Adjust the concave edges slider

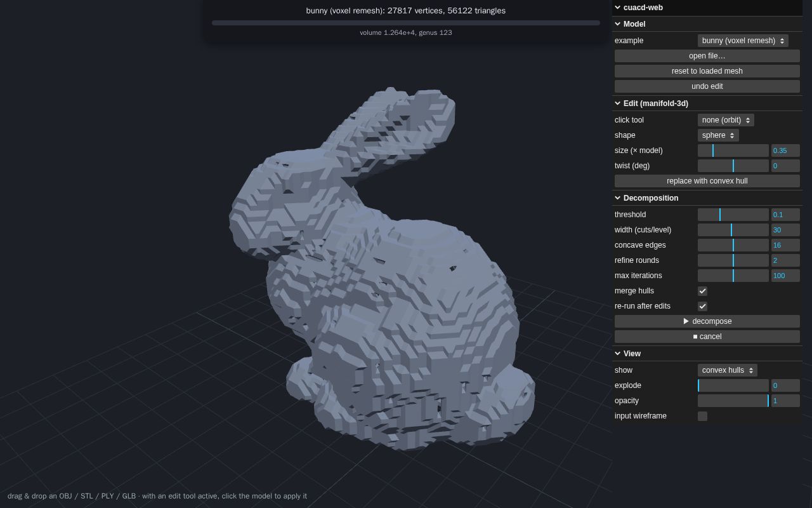pos(733,245)
